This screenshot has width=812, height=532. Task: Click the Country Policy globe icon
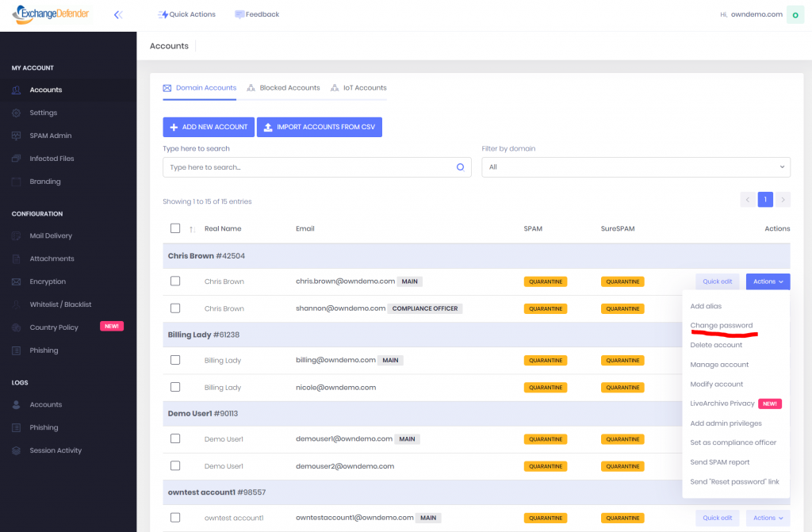17,327
